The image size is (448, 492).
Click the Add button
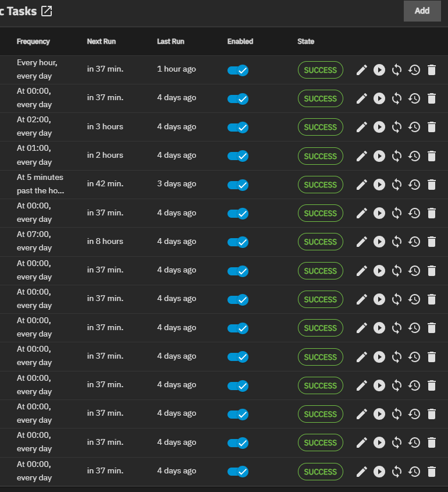pos(422,10)
